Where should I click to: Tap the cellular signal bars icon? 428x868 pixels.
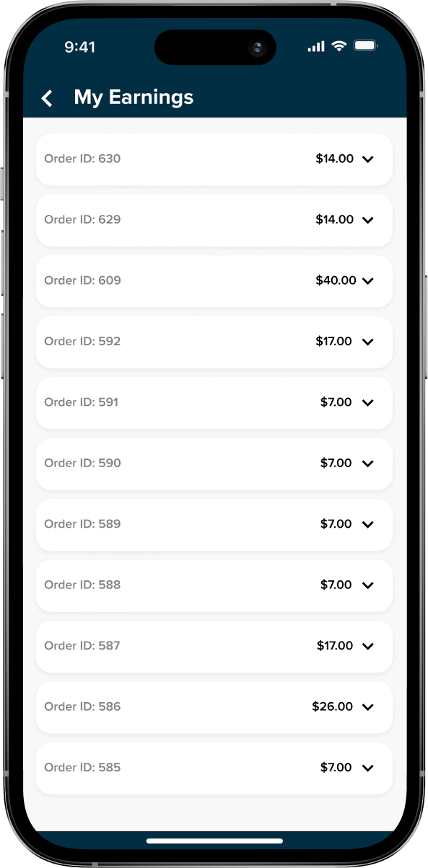316,46
